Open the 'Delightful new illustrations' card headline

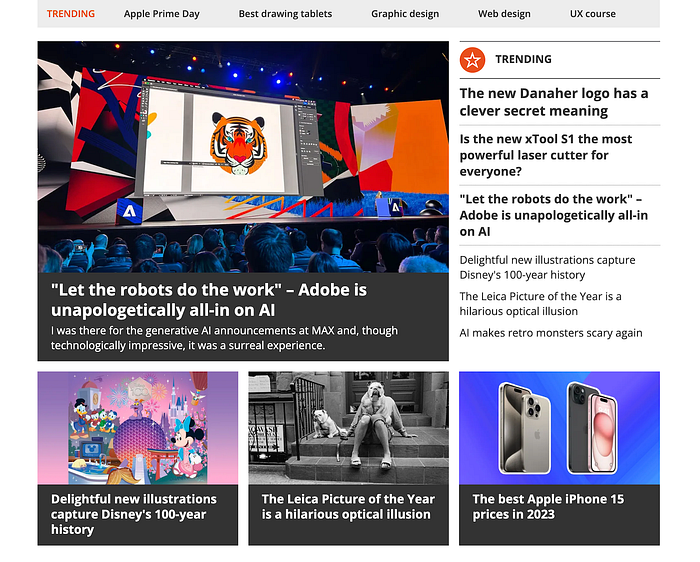[133, 514]
